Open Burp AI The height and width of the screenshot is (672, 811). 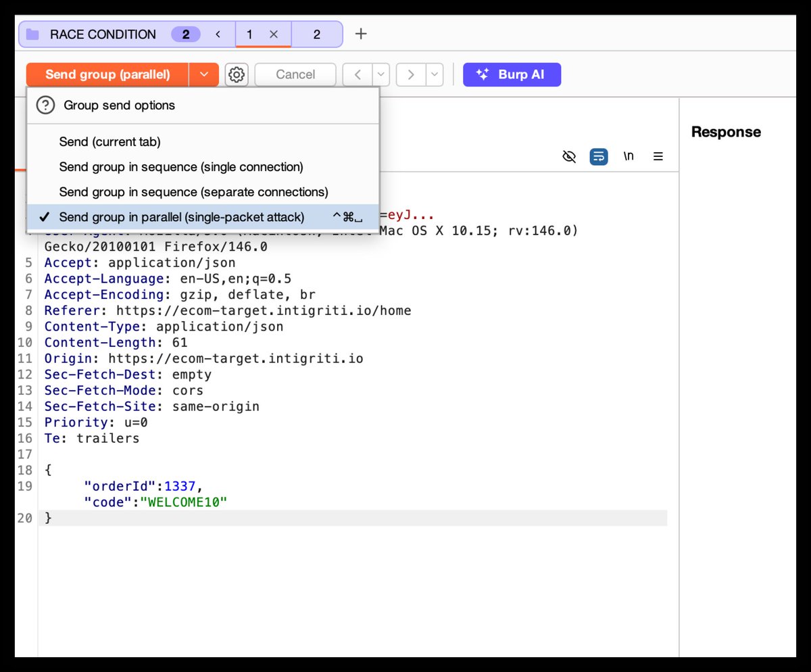(512, 74)
